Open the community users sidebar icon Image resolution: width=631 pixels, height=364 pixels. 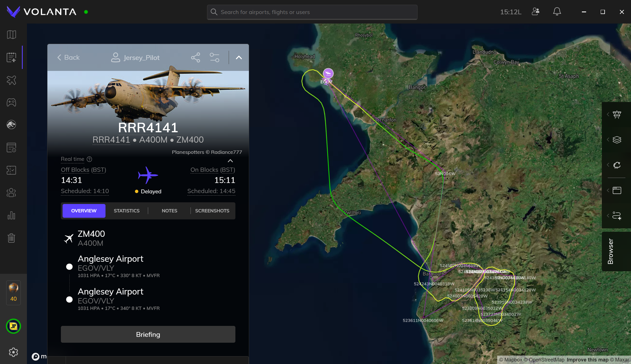point(12,193)
